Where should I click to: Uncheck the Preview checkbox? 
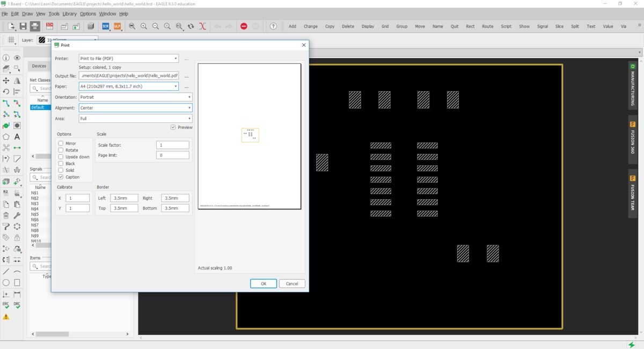click(173, 127)
